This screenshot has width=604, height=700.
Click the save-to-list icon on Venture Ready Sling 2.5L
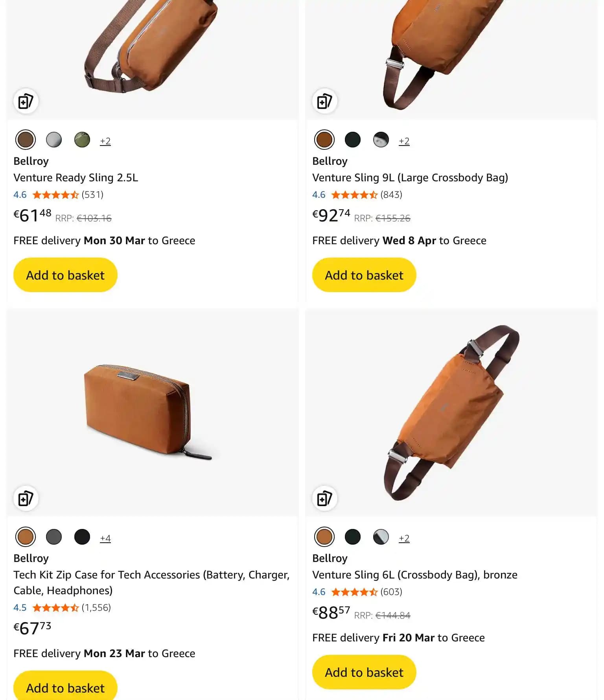26,101
